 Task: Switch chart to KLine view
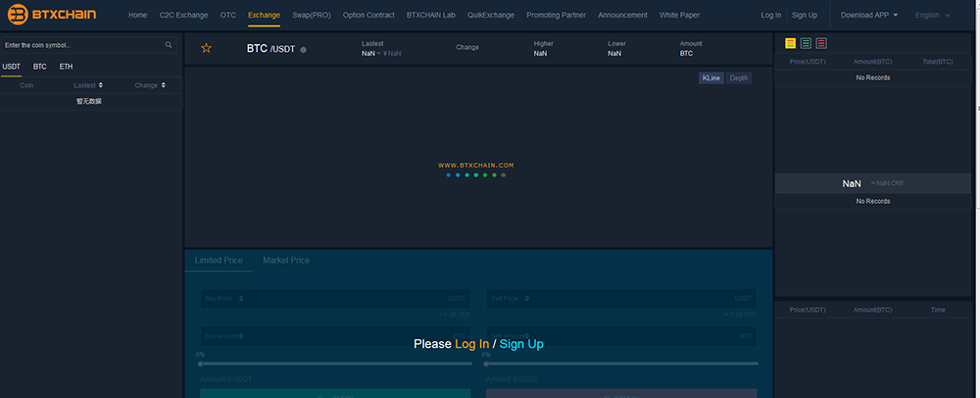click(710, 77)
